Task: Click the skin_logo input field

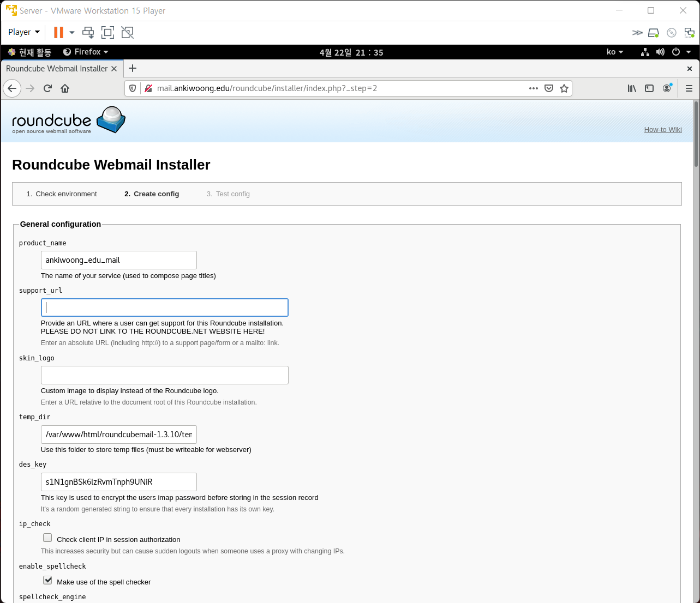Action: point(165,375)
